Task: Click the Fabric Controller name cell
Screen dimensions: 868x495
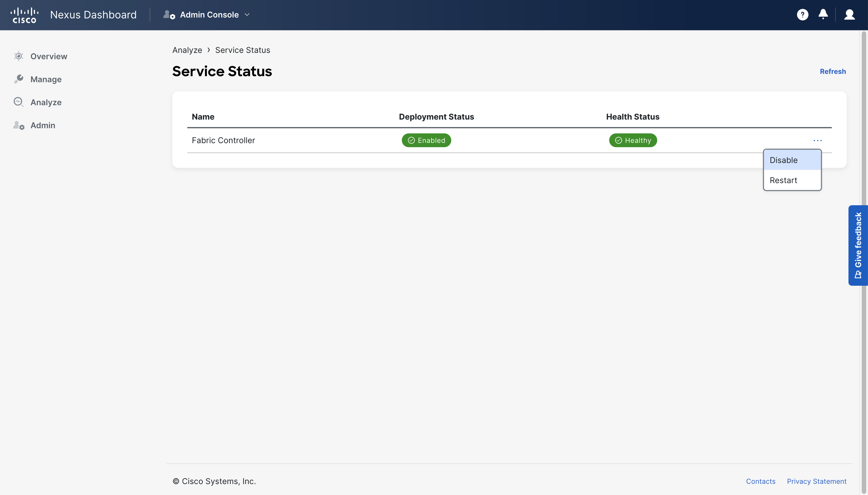Action: tap(223, 140)
